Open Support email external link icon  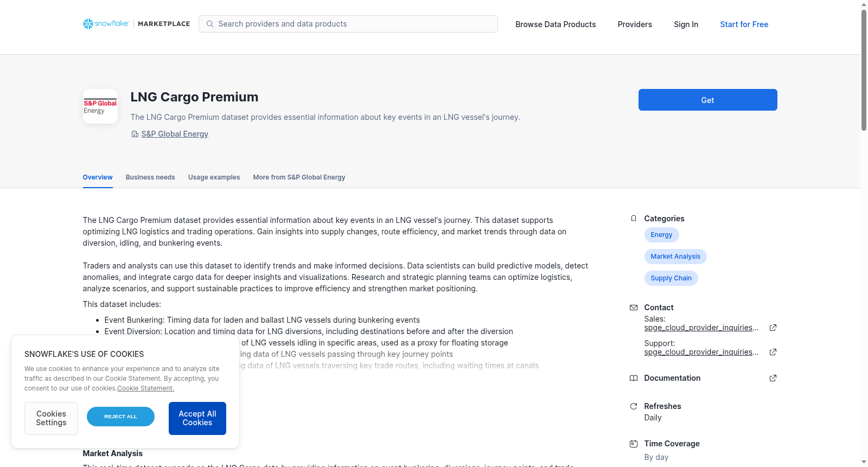(773, 352)
